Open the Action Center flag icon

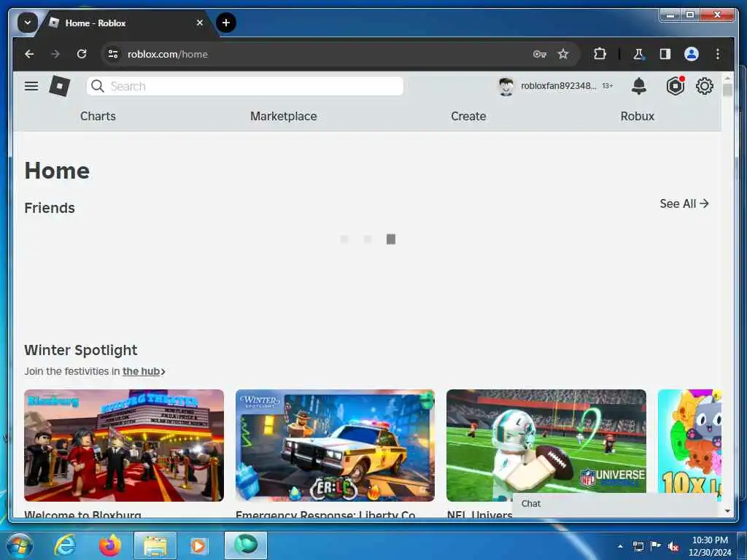tap(656, 546)
